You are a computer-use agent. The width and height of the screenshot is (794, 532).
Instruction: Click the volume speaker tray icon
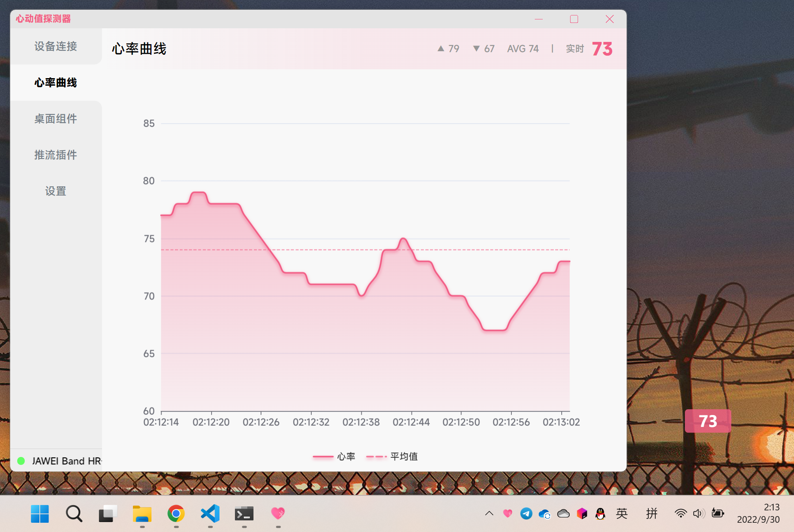point(699,513)
